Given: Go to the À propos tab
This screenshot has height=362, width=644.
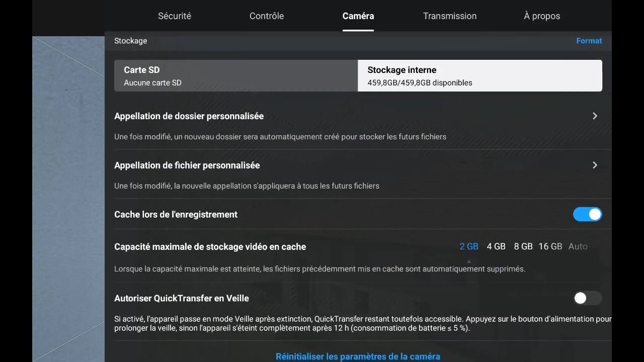Looking at the screenshot, I should click(x=542, y=16).
